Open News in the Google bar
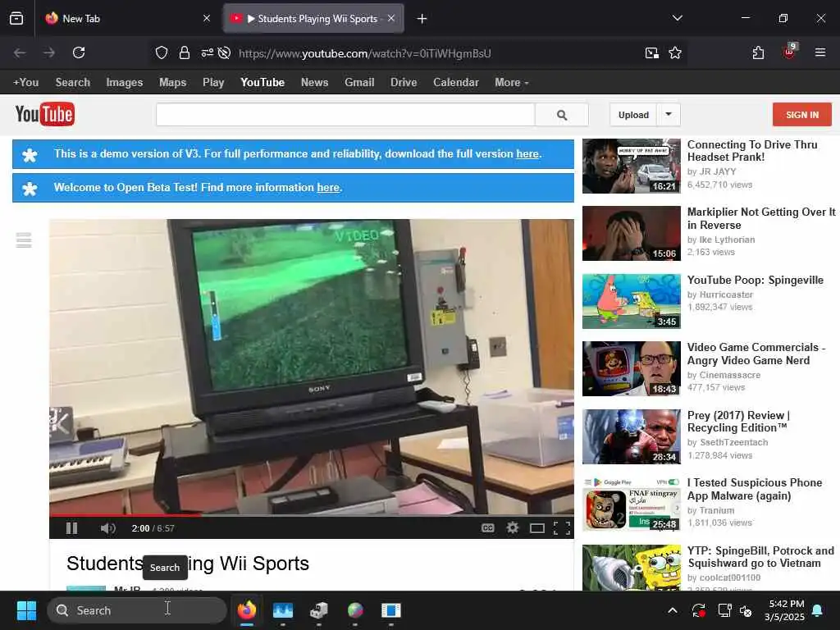 click(314, 83)
